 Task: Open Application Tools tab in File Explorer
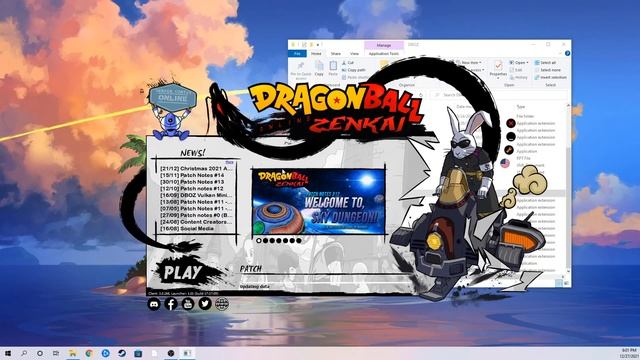[384, 53]
